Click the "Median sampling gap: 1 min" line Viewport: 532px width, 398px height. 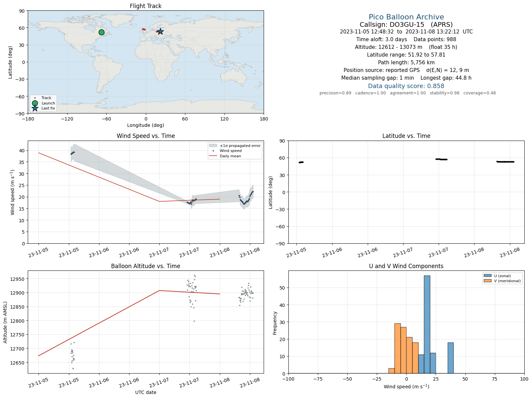pyautogui.click(x=406, y=78)
